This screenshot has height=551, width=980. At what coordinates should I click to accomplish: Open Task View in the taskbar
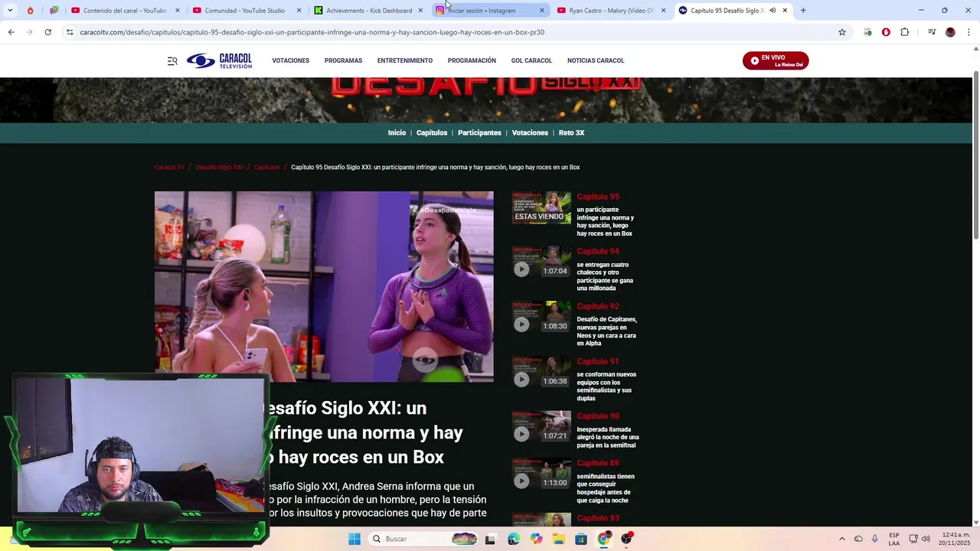click(x=491, y=539)
